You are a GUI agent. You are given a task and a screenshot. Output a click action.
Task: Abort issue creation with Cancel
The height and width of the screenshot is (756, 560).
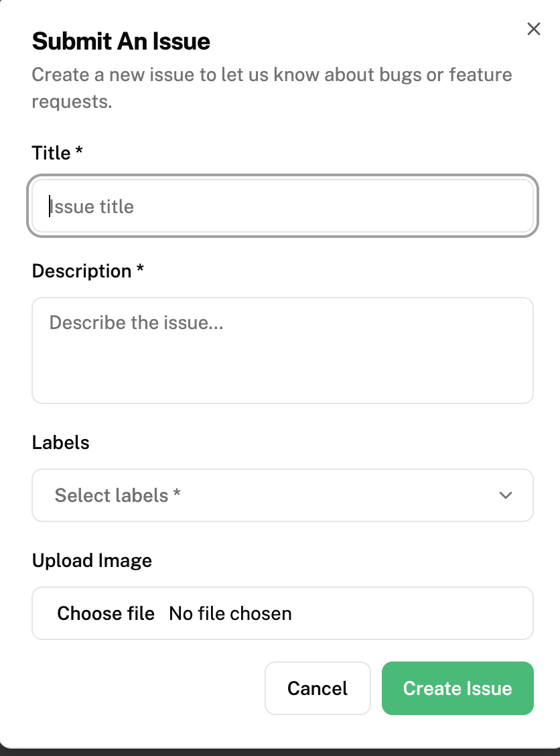pos(318,688)
